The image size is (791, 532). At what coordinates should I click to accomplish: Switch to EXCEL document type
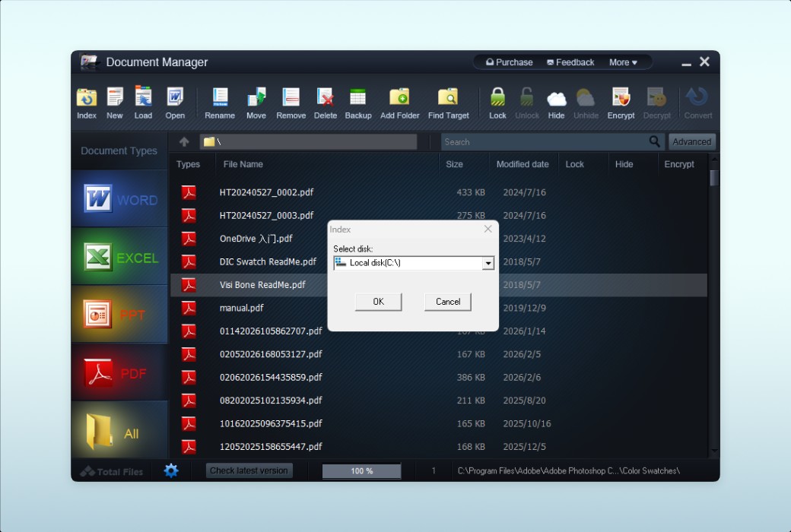pyautogui.click(x=119, y=257)
